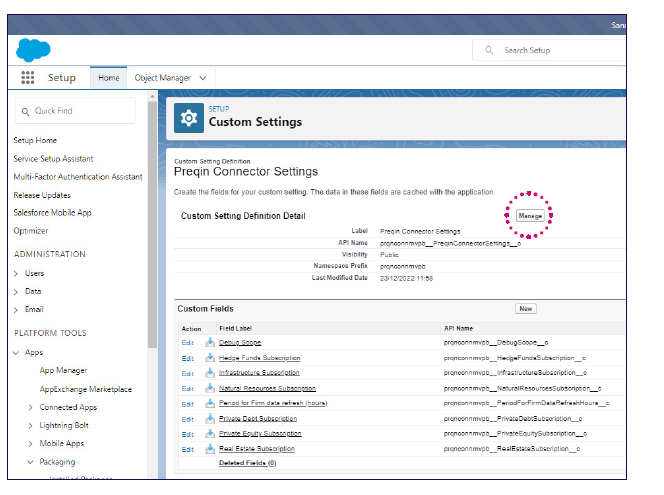Click the Quick Find magnifier icon
The height and width of the screenshot is (495, 664).
click(x=25, y=111)
